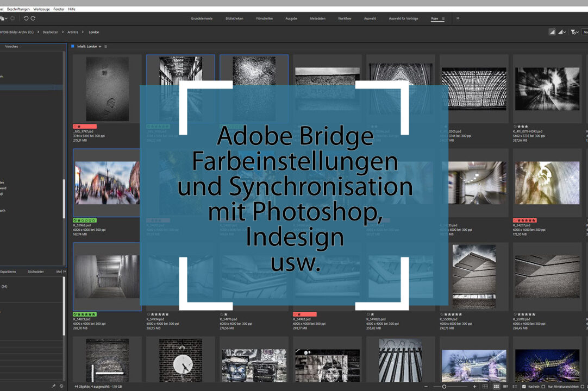Select blurred street thumbnail R_53963.psd
This screenshot has width=588, height=391.
pos(107,183)
